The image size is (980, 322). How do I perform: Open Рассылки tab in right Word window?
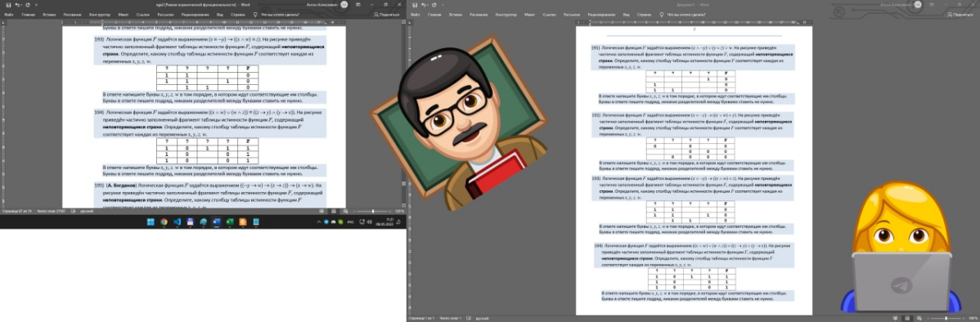pos(572,15)
